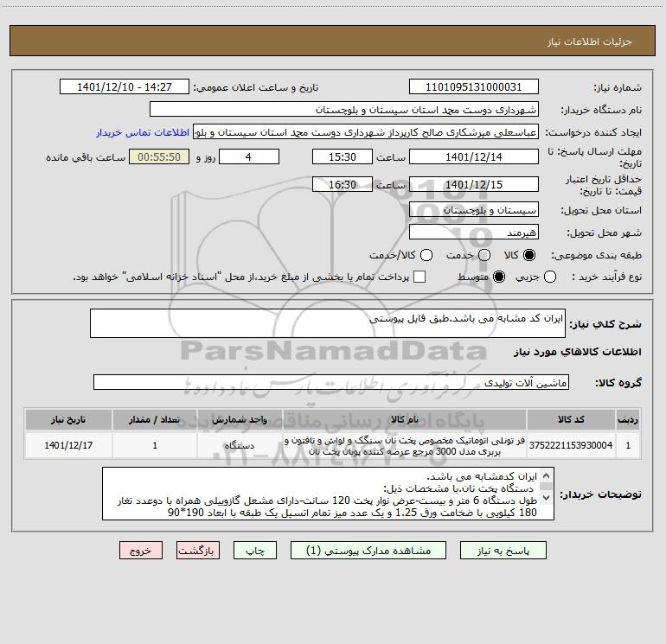
Task: Click the واحد شمارش column header
Action: pos(240,419)
